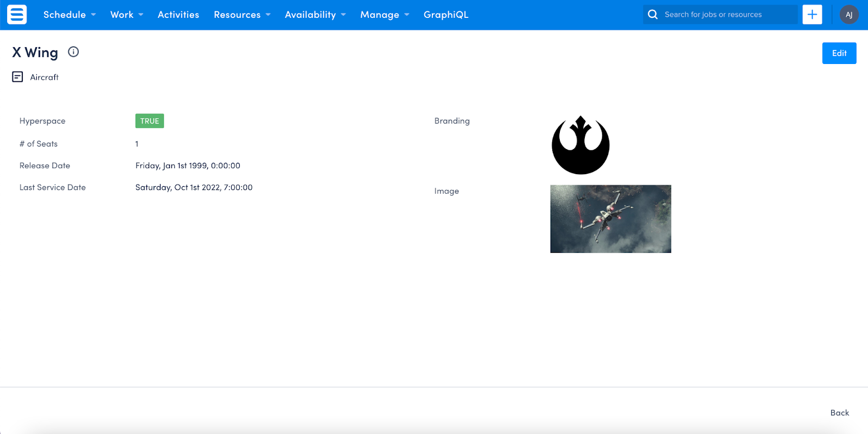Viewport: 868px width, 434px height.
Task: Click the Skedulo logo icon
Action: [17, 15]
